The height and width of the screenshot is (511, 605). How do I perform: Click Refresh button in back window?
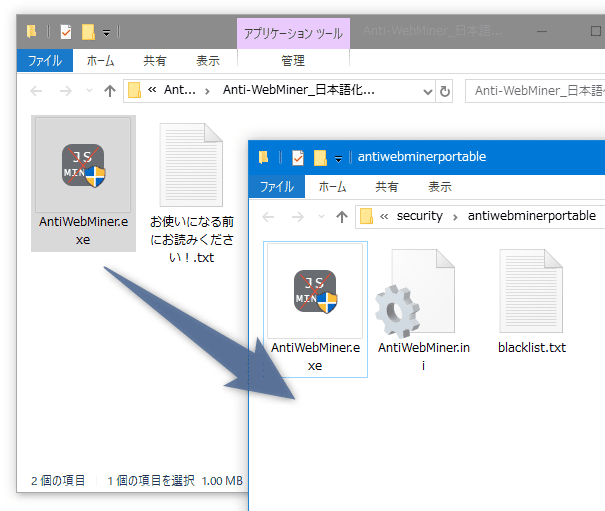point(444,91)
